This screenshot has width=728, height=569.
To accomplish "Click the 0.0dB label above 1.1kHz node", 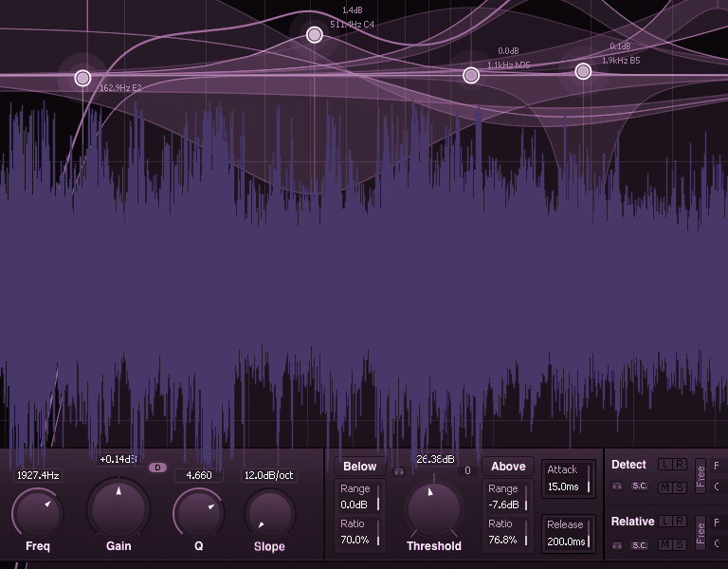I will click(508, 51).
